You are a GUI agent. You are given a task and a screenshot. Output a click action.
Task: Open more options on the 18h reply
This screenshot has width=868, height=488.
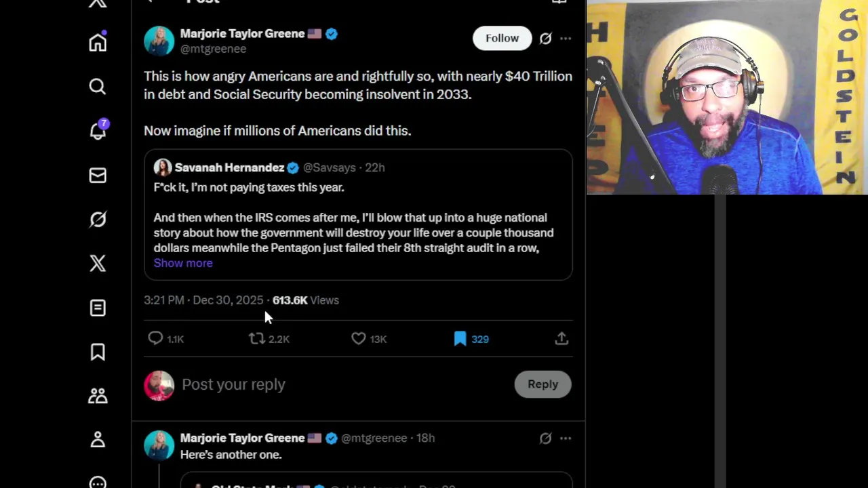point(566,439)
